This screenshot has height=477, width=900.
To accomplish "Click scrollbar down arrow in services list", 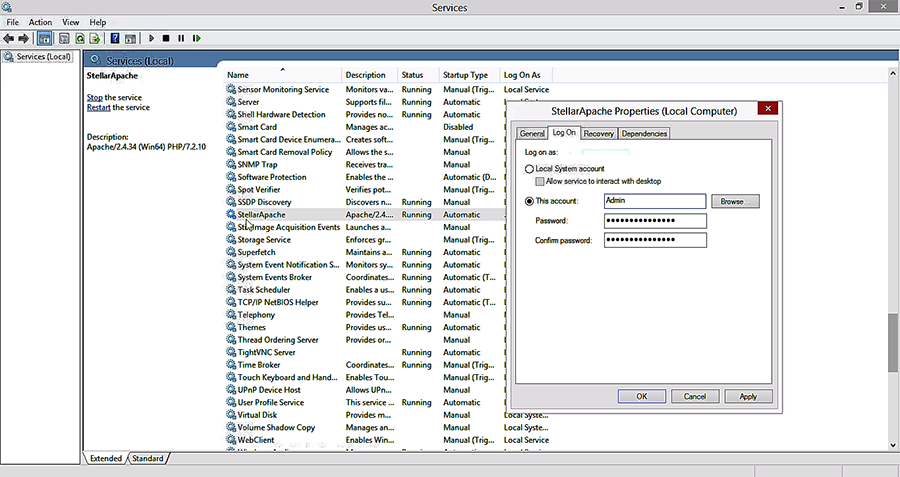I will coord(893,445).
